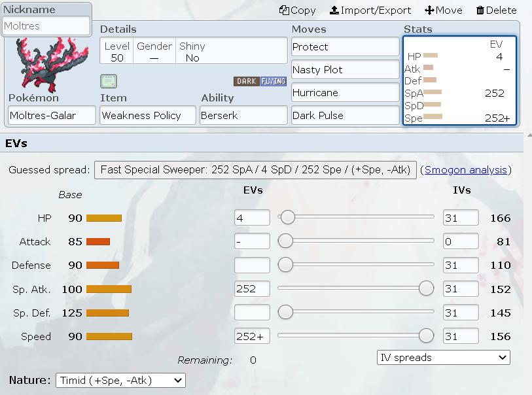The height and width of the screenshot is (395, 532).
Task: Click the Move button
Action: pos(444,10)
